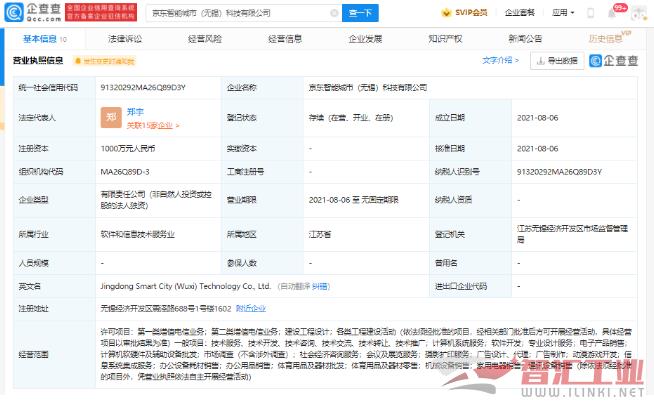Select the 营业期限 value 2021-08-06 至 无固定期限
The width and height of the screenshot is (654, 407).
(353, 200)
